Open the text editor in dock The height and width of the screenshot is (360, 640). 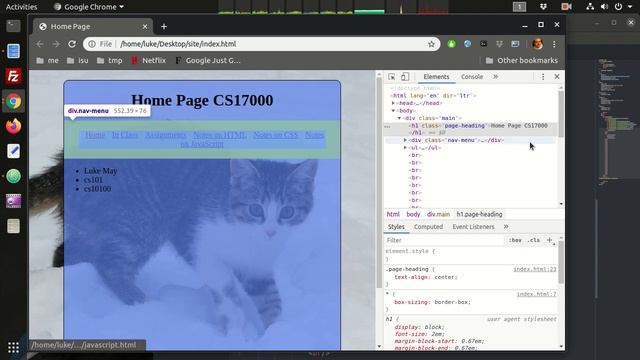tap(13, 151)
